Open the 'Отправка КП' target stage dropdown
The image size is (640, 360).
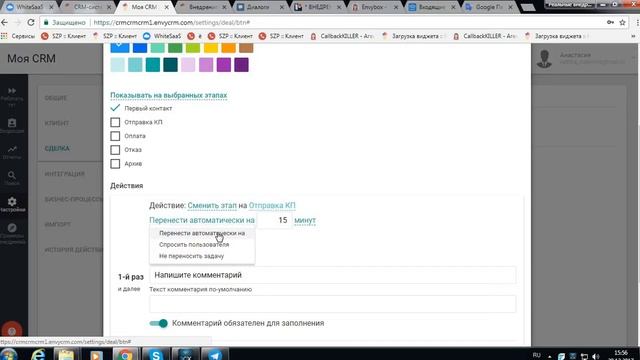tap(272, 205)
